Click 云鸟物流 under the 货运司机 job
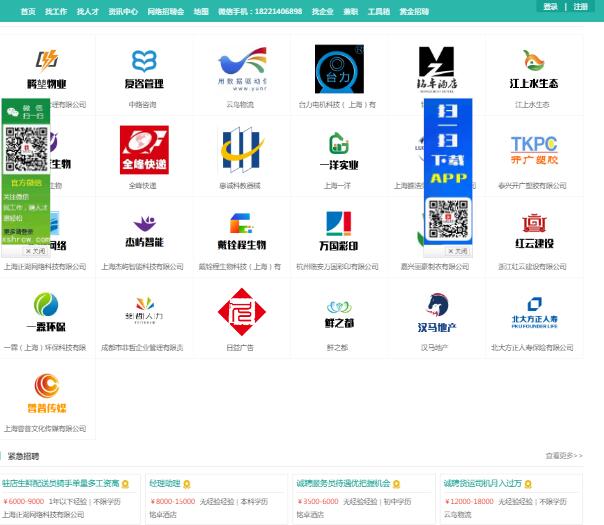The height and width of the screenshot is (525, 604). tap(457, 515)
